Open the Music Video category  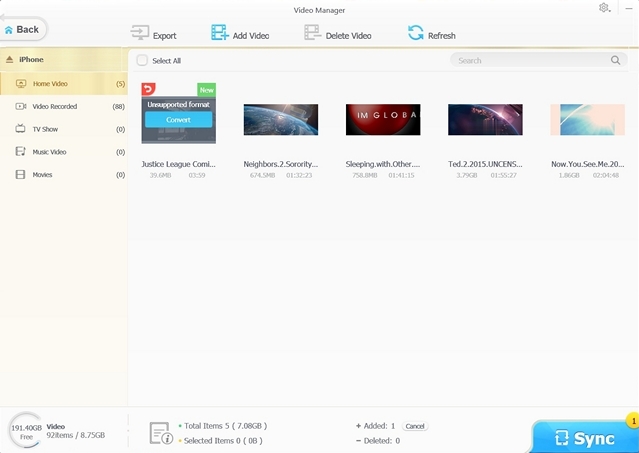64,152
